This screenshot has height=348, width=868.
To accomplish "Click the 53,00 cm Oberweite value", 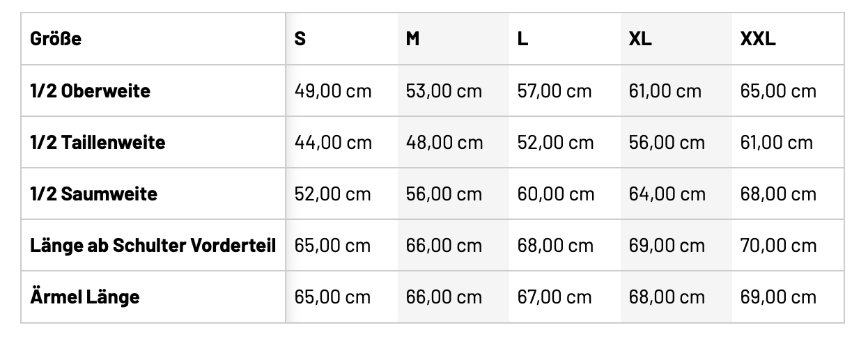I will (x=444, y=91).
